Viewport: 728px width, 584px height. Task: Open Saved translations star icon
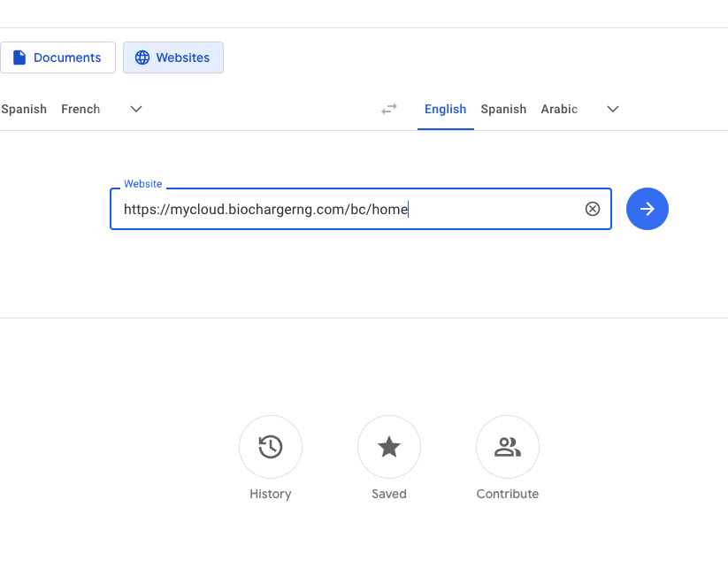click(389, 447)
